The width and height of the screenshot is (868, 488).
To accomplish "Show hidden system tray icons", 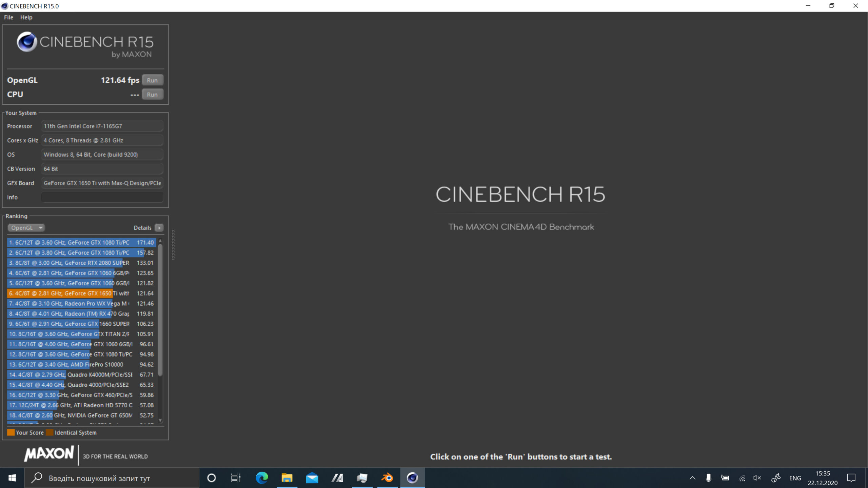I will click(692, 478).
